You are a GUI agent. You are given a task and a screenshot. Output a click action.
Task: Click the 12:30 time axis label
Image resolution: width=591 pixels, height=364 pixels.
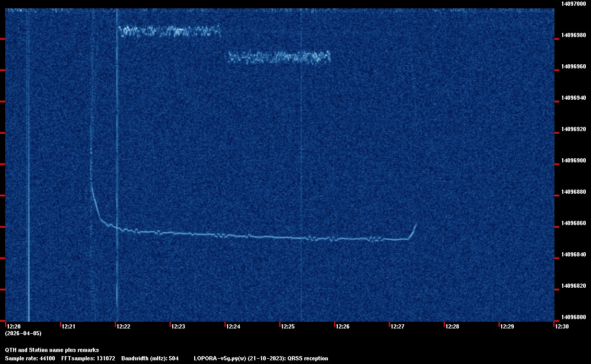[562, 326]
